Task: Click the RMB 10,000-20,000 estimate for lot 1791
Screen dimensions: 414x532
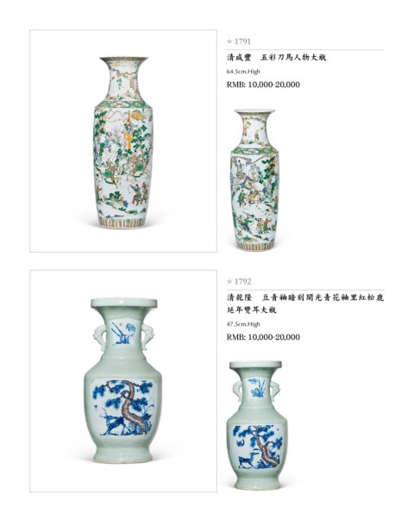Action: coord(263,84)
